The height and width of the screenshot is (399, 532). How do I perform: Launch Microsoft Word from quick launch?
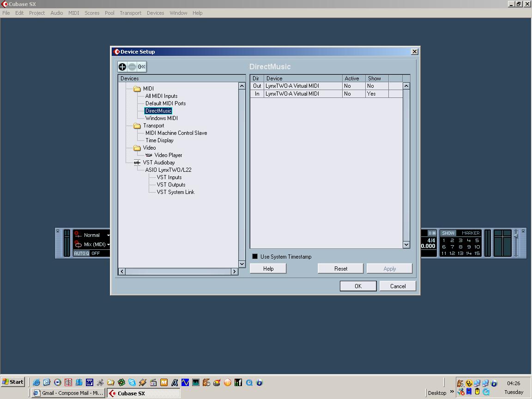90,382
